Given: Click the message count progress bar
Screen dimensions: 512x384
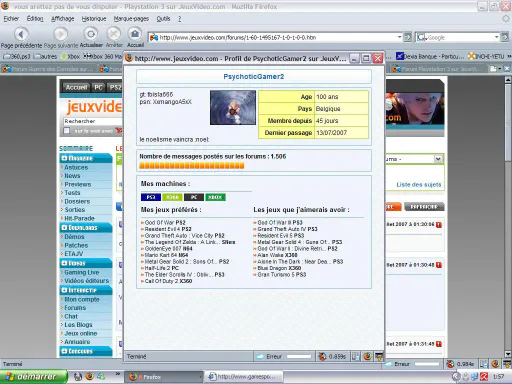Looking at the screenshot, I should (192, 165).
